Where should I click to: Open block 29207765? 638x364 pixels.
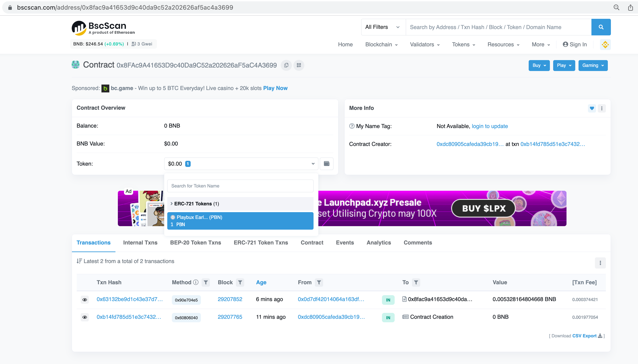coord(230,317)
